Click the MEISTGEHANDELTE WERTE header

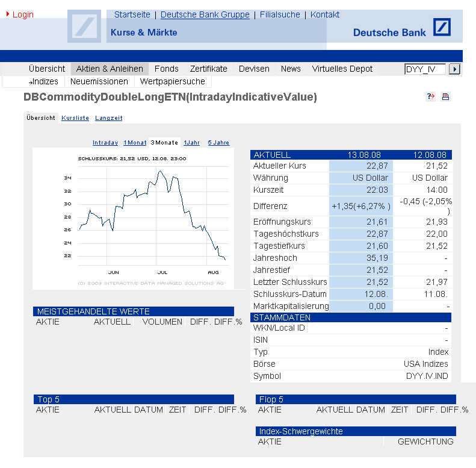[x=134, y=311]
